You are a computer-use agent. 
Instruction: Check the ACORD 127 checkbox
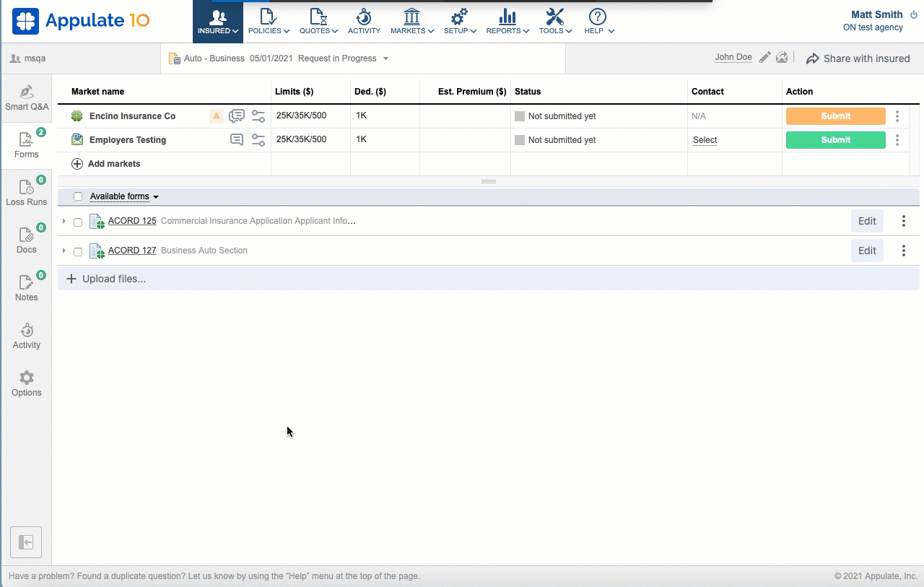tap(78, 252)
